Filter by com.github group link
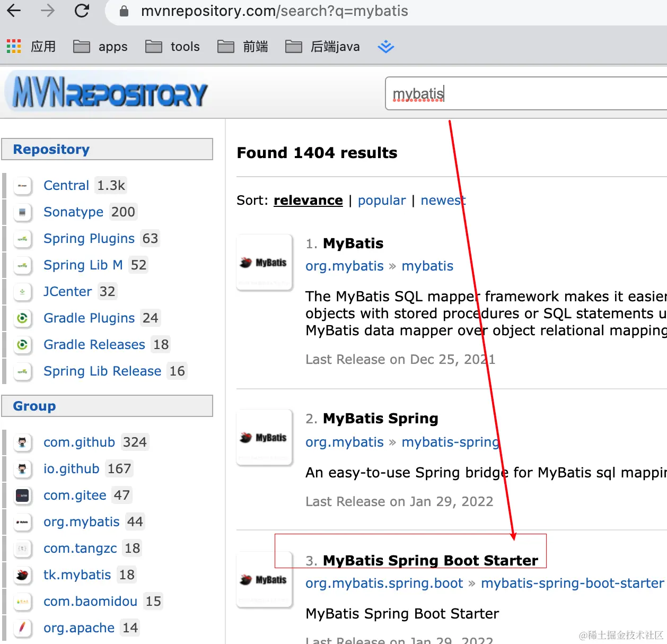The width and height of the screenshot is (667, 644). pyautogui.click(x=80, y=442)
